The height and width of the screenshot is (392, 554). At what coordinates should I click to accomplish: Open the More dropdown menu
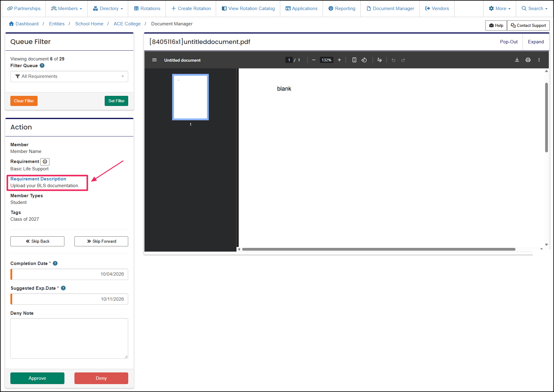coord(500,9)
